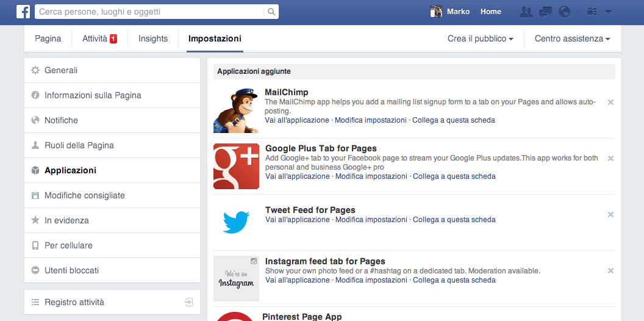Click the In evidenza star icon

[x=35, y=220]
